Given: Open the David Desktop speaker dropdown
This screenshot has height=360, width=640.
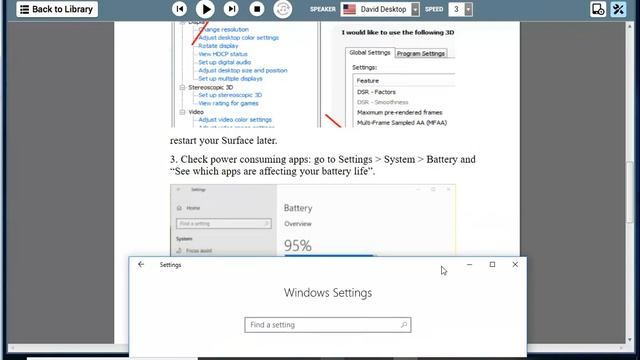Looking at the screenshot, I should tap(415, 9).
